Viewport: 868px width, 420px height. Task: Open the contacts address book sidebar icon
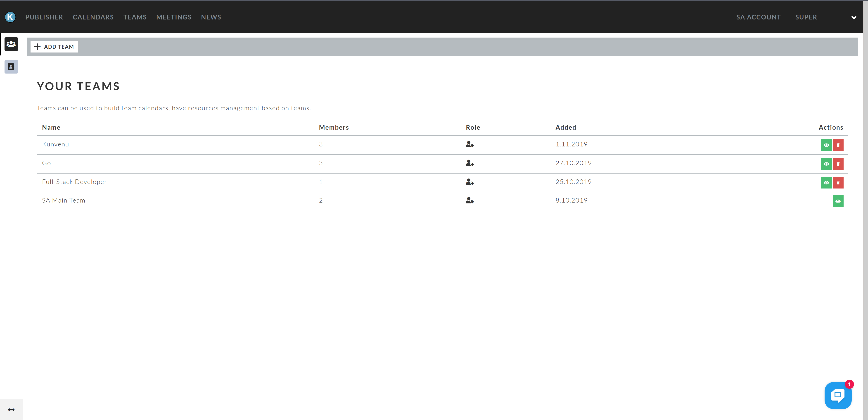point(11,67)
